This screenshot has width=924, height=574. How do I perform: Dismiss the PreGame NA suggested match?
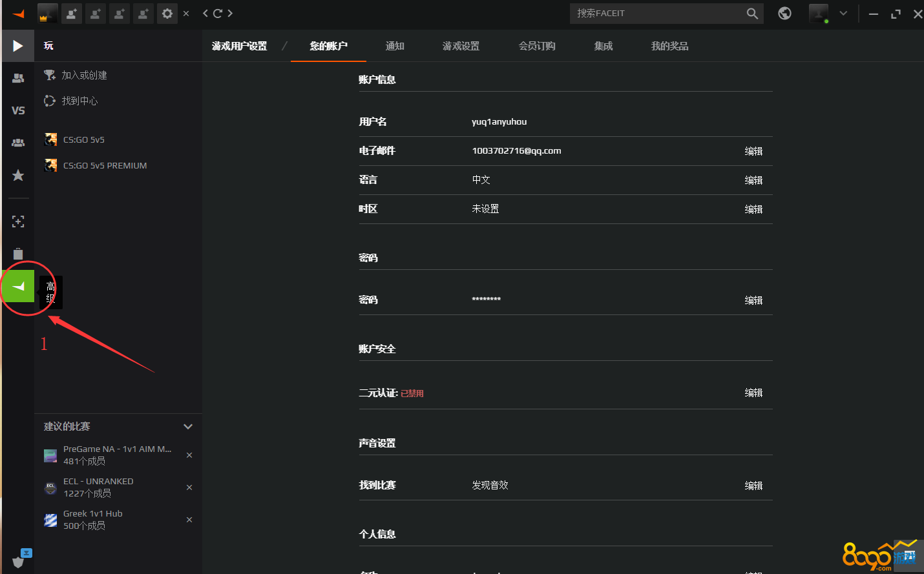pos(189,455)
